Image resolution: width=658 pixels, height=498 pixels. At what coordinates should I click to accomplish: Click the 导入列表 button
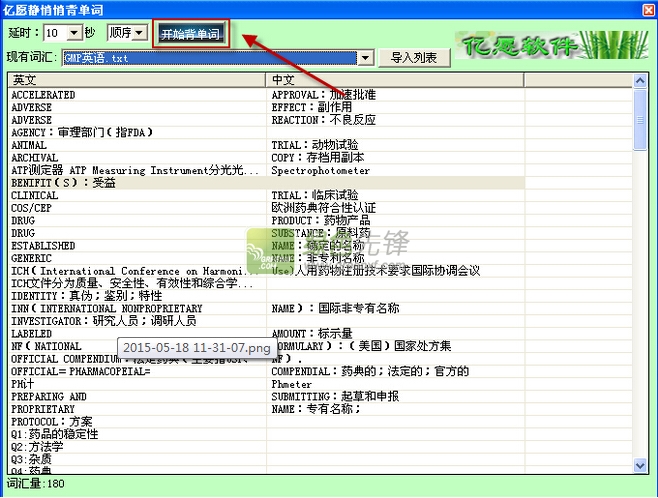413,58
